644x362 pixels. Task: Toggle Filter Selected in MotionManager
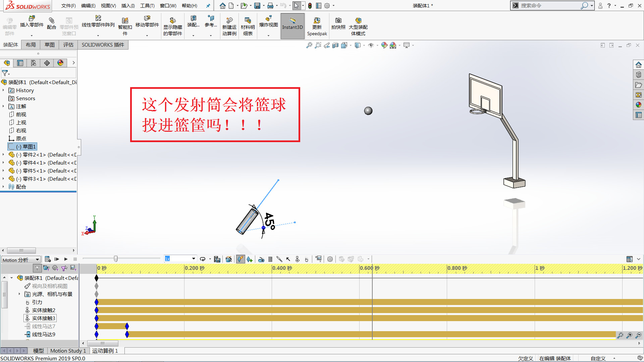[64, 268]
